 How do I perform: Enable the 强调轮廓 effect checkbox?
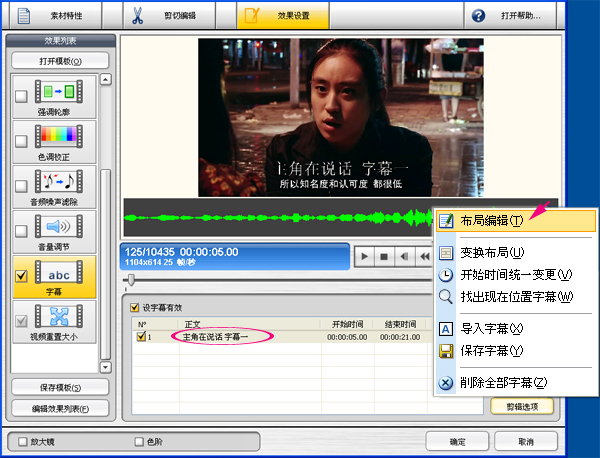(21, 96)
